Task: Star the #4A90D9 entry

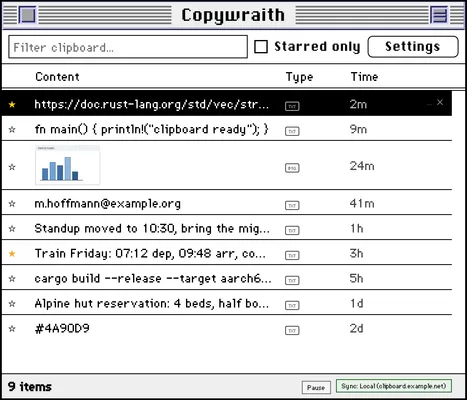Action: [12, 329]
